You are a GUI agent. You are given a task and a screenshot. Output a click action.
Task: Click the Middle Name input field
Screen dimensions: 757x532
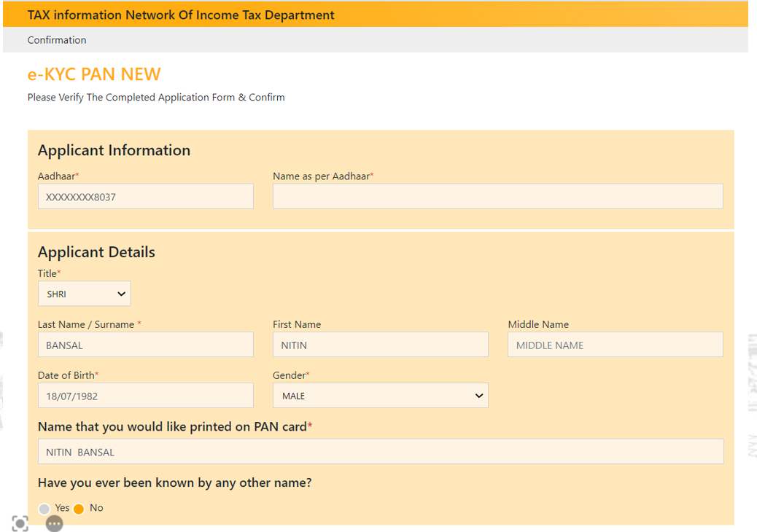click(x=615, y=345)
